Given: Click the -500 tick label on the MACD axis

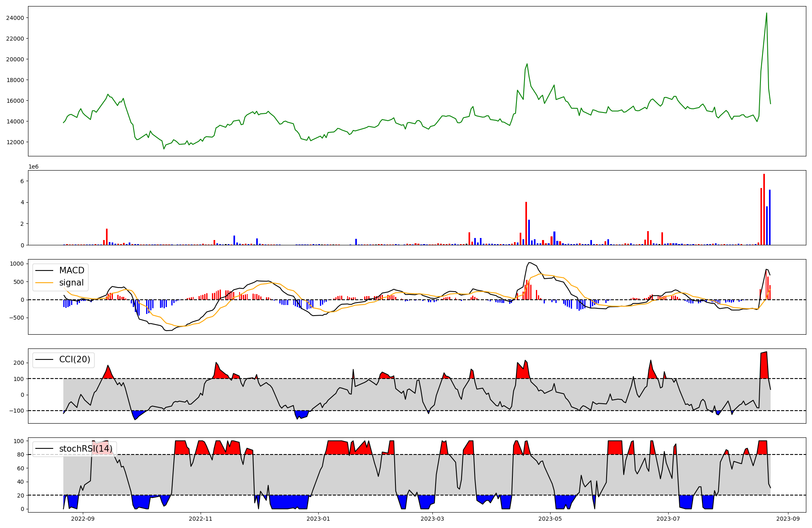Looking at the screenshot, I should [x=16, y=318].
